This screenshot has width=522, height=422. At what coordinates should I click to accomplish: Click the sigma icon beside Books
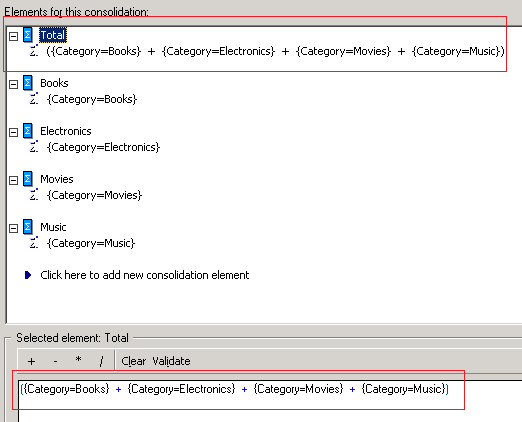28,83
